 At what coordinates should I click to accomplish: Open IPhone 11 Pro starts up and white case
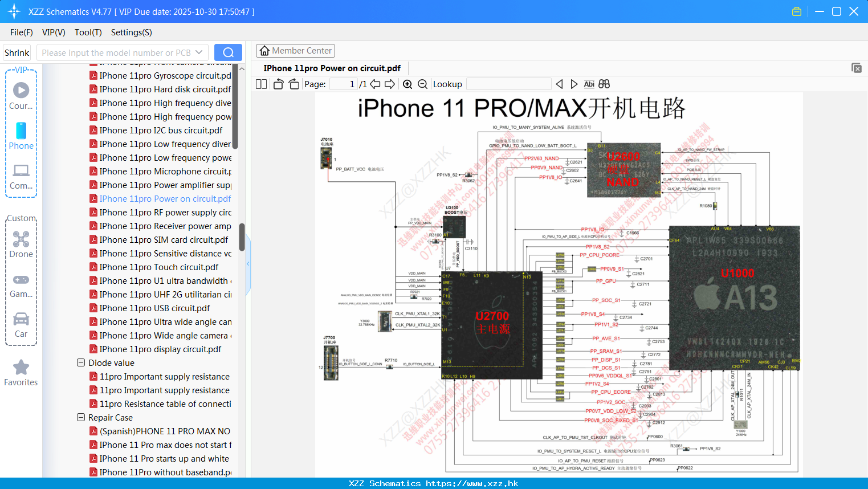[159, 458]
